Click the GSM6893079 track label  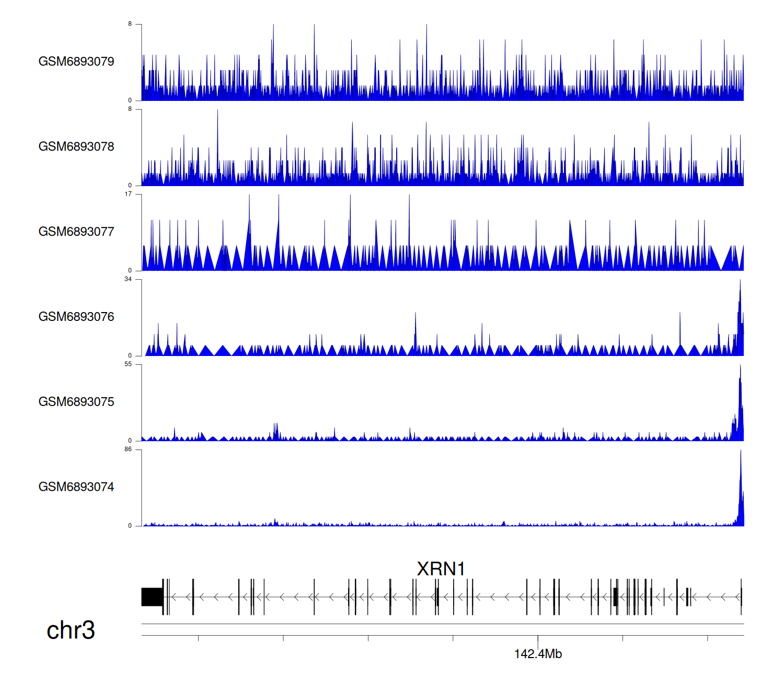pos(76,62)
